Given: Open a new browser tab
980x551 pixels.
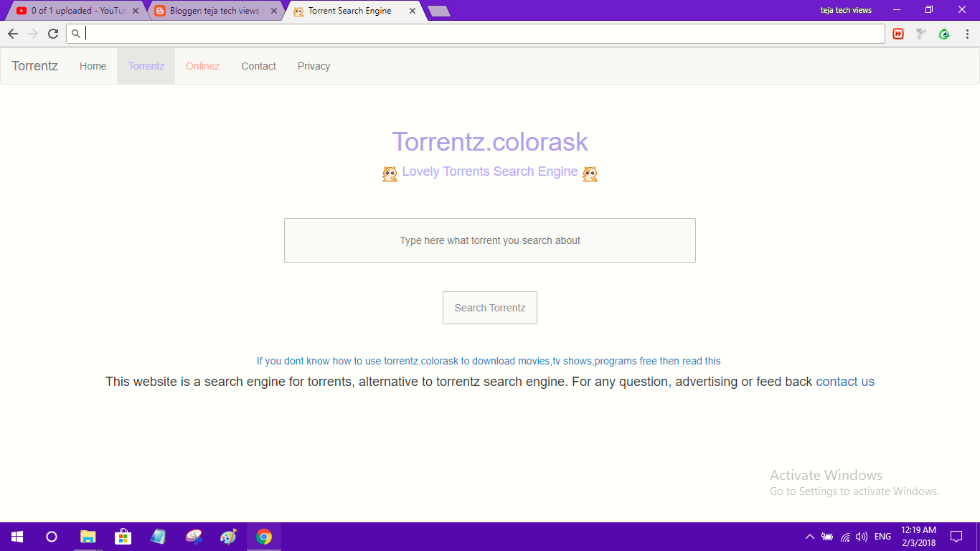Looking at the screenshot, I should (x=438, y=11).
